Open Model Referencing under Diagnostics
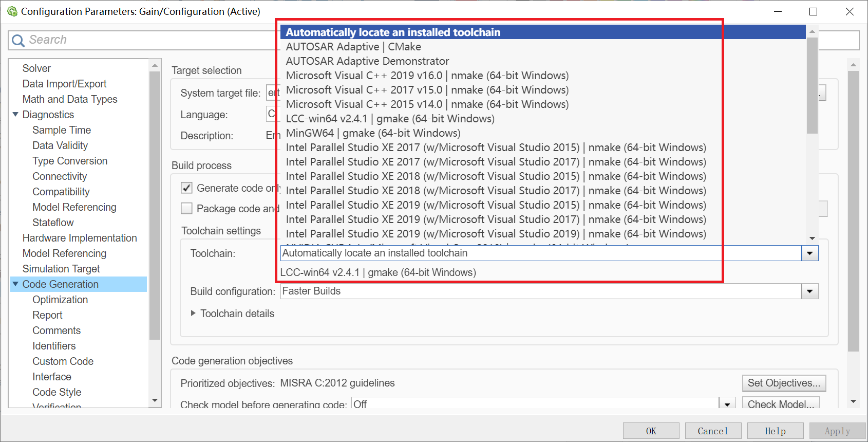 coord(74,207)
